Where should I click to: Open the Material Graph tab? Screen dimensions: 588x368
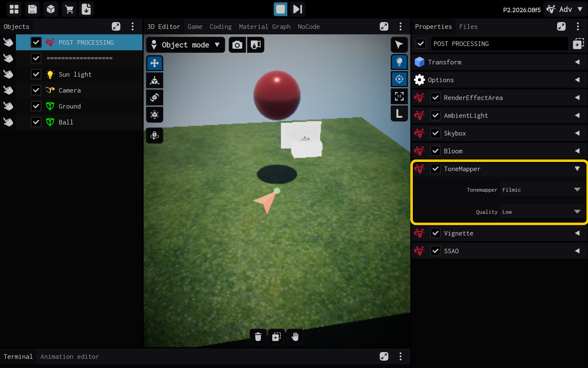click(x=265, y=27)
